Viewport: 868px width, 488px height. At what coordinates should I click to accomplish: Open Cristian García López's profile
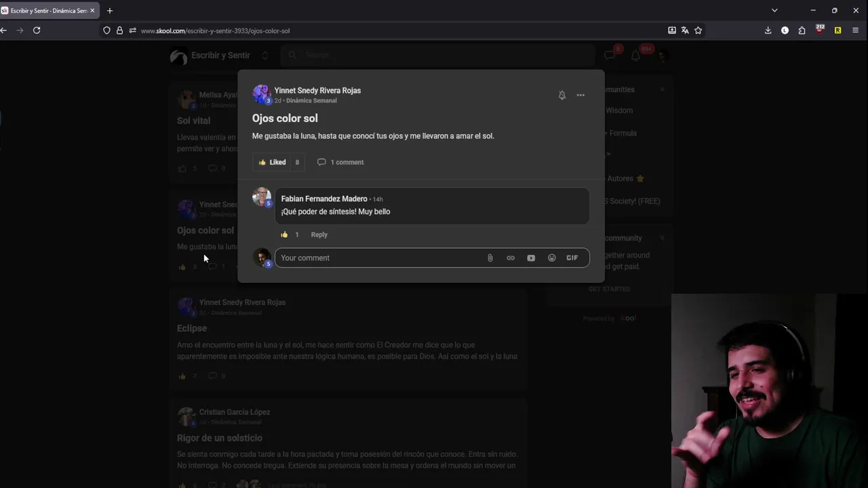pos(235,412)
